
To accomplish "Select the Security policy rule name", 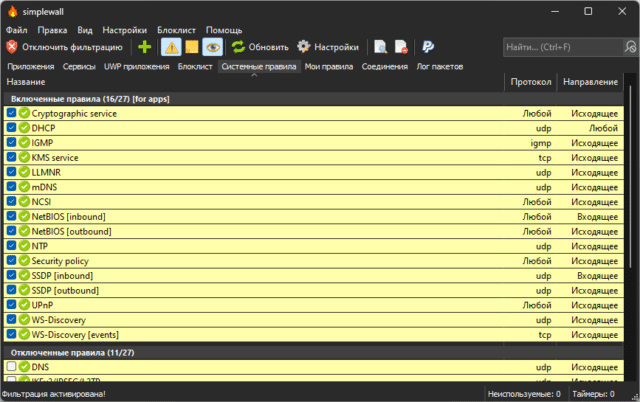I will (x=60, y=261).
